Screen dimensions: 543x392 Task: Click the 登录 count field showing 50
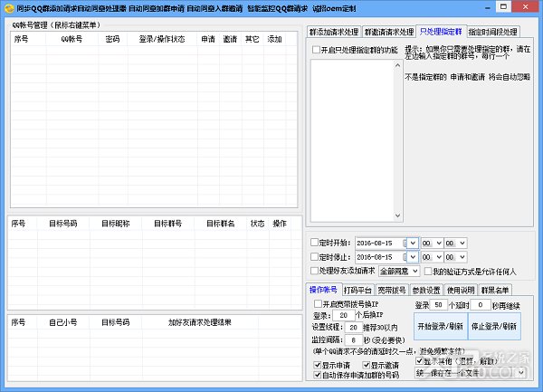(x=438, y=305)
